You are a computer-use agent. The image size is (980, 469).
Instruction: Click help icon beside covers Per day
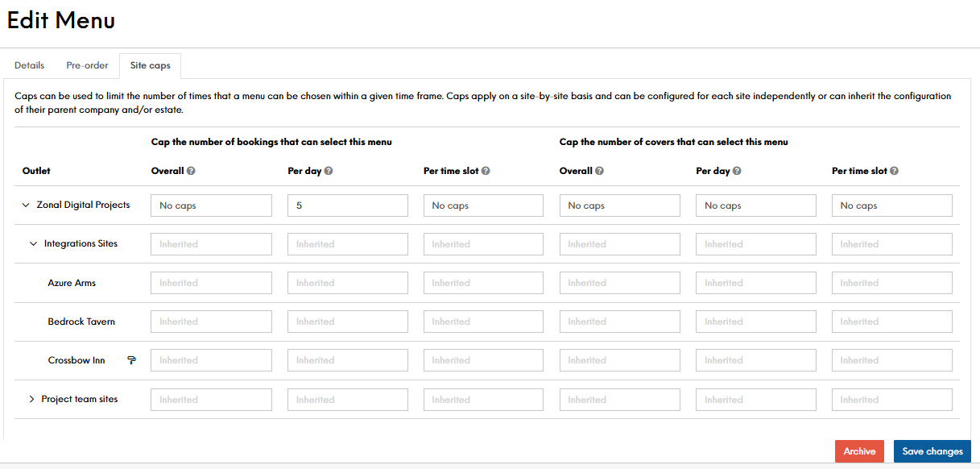tap(737, 171)
